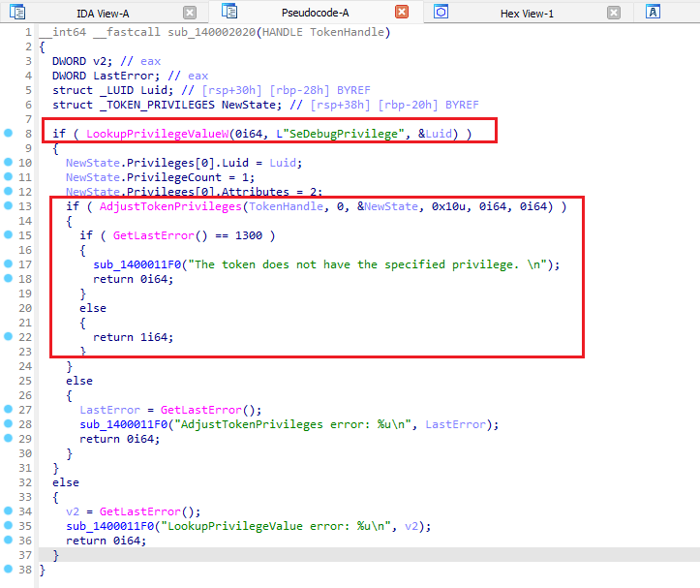The width and height of the screenshot is (700, 588).
Task: Switch to the IDA View-A tab
Action: point(103,14)
